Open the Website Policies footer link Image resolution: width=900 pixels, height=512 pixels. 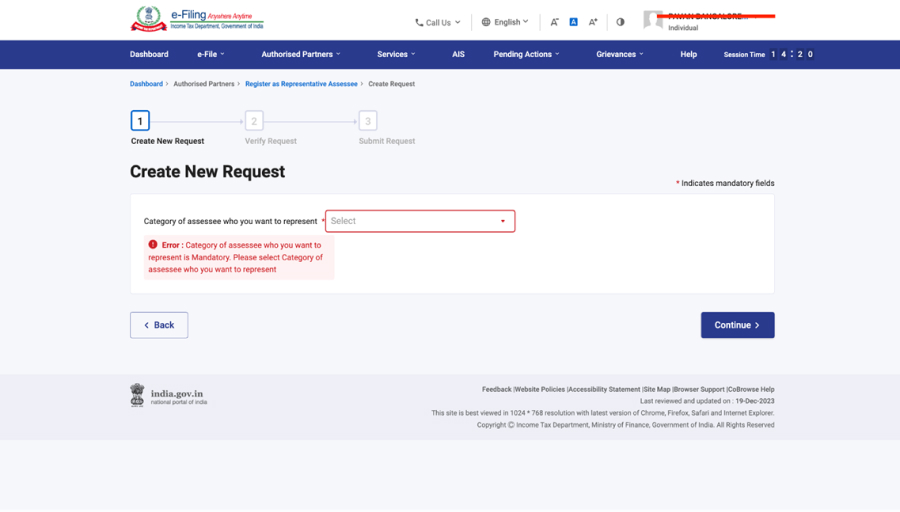(x=540, y=389)
